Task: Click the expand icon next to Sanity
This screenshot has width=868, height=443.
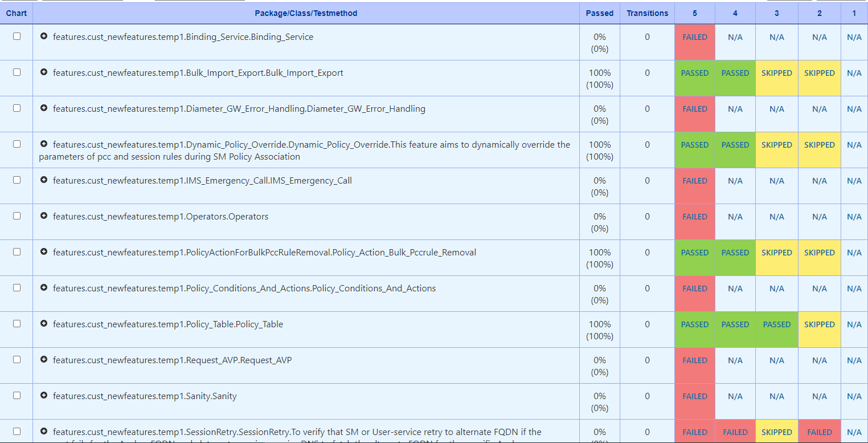Action: tap(44, 396)
